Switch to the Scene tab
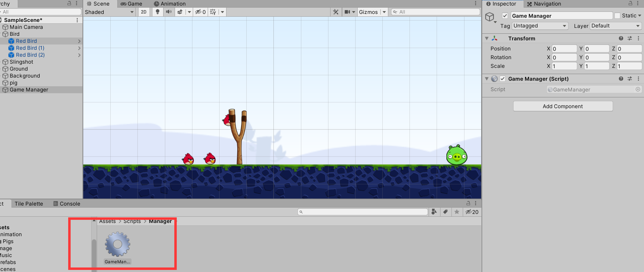 (x=98, y=4)
